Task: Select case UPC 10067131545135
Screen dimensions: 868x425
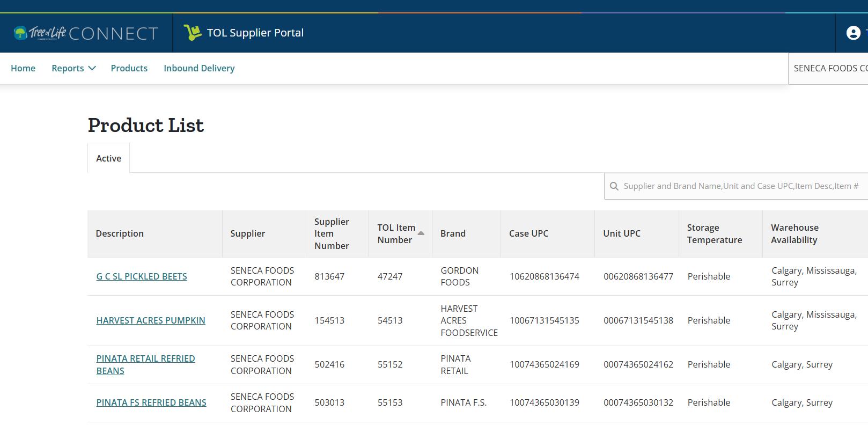Action: click(x=545, y=320)
